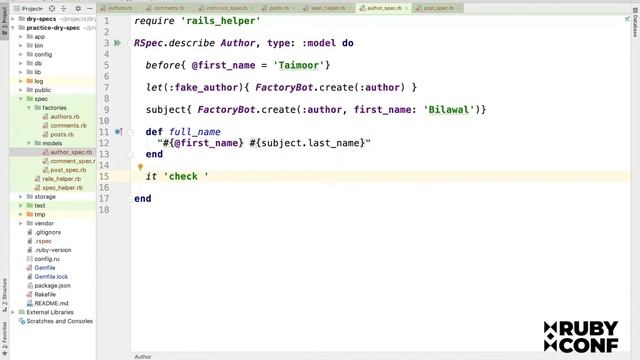Select Rakefile in the project tree
640x360 pixels.
(x=45, y=294)
